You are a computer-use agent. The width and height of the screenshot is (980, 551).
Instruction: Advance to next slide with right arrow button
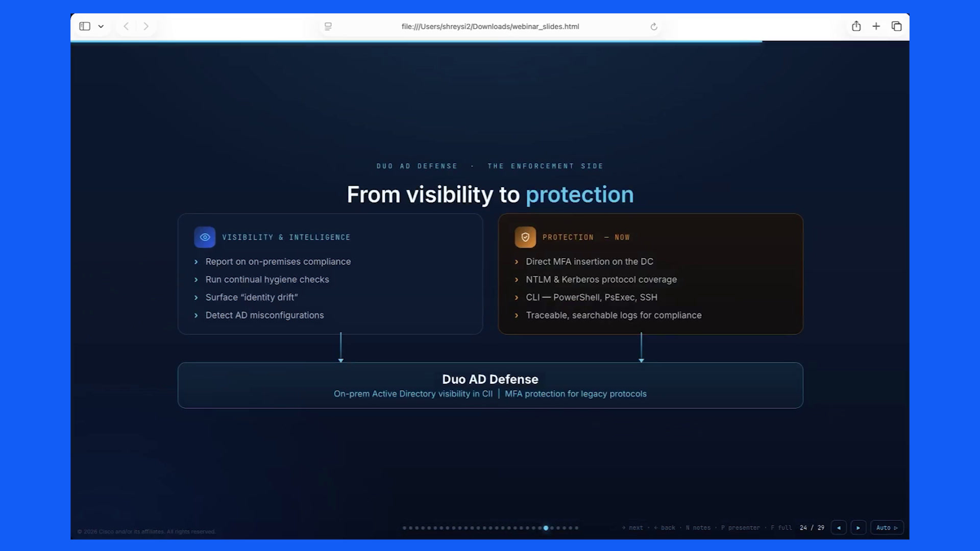click(859, 528)
